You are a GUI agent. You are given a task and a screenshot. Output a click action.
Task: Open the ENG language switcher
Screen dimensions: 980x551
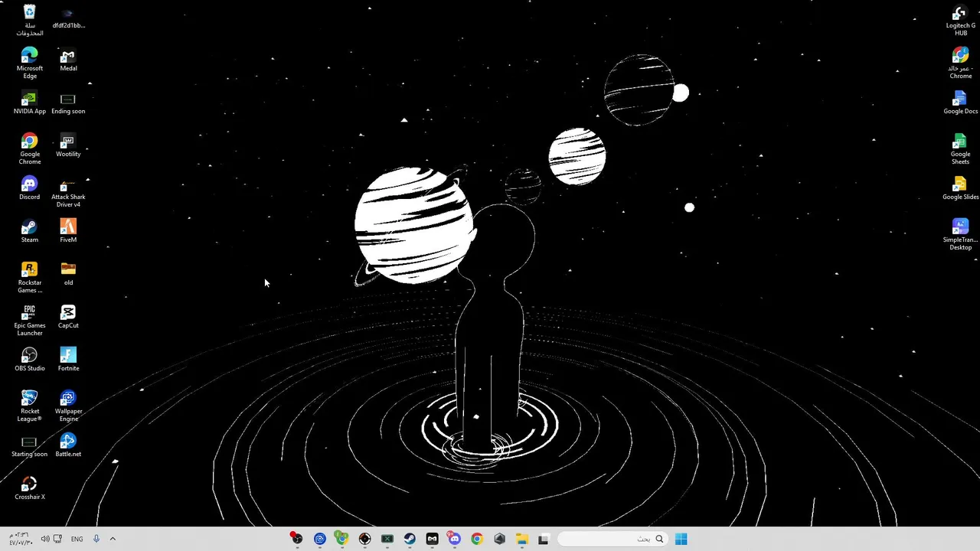point(77,539)
